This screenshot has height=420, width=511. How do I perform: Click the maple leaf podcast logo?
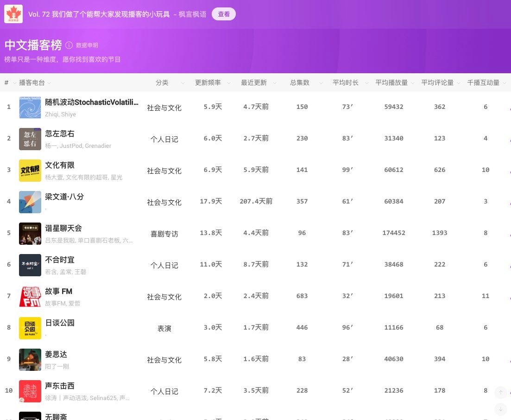point(13,14)
